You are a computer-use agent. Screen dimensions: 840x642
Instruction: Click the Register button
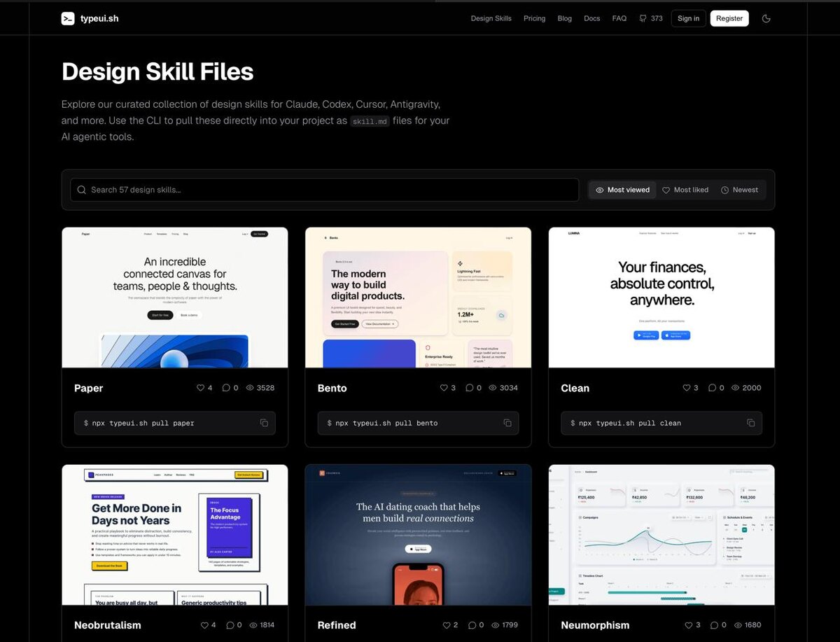point(729,18)
